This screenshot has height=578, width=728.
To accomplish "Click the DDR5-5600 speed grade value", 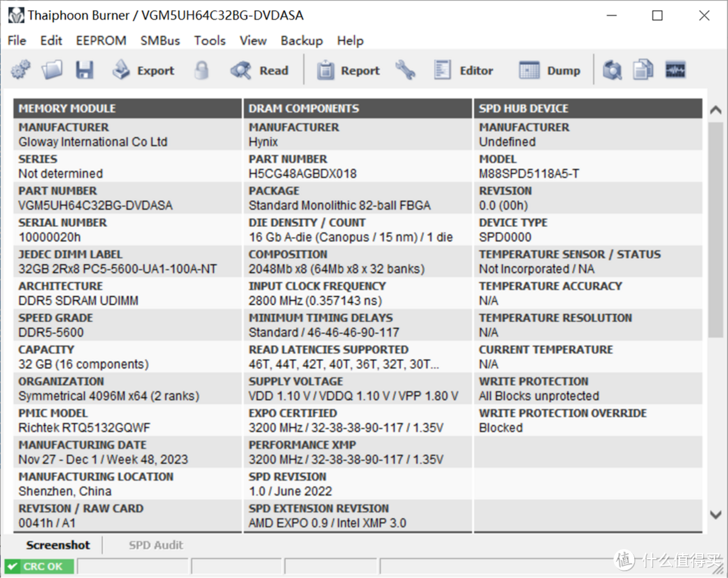I will pyautogui.click(x=51, y=332).
